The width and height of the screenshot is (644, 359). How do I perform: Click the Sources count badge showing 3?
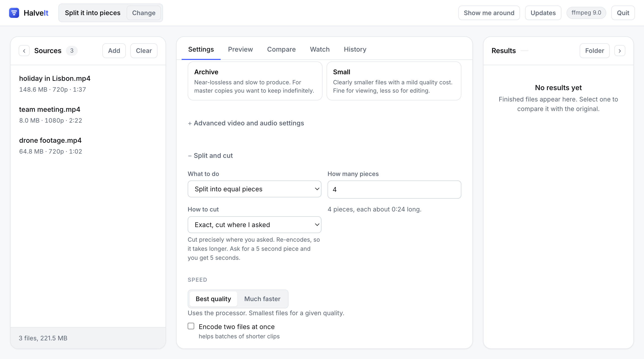point(72,51)
